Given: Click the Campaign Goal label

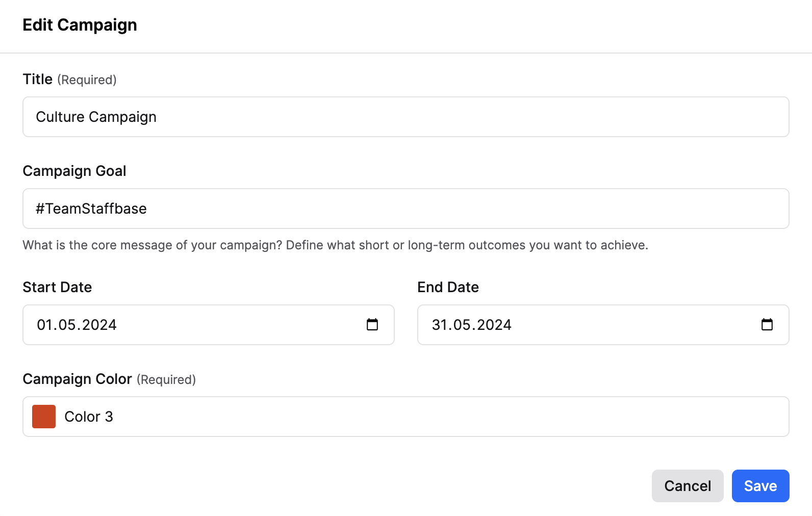Looking at the screenshot, I should point(74,171).
